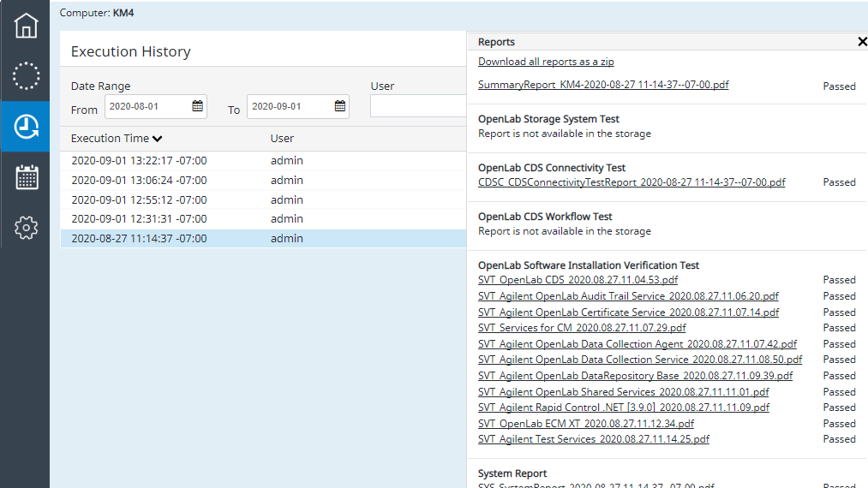The height and width of the screenshot is (488, 868).
Task: Open the Home icon in sidebar
Action: [26, 26]
